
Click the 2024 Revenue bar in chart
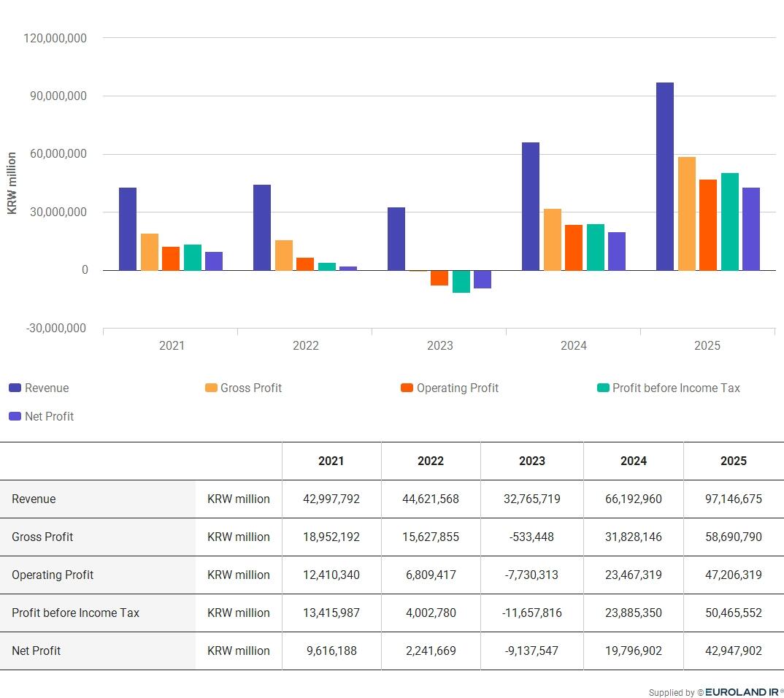click(x=531, y=207)
